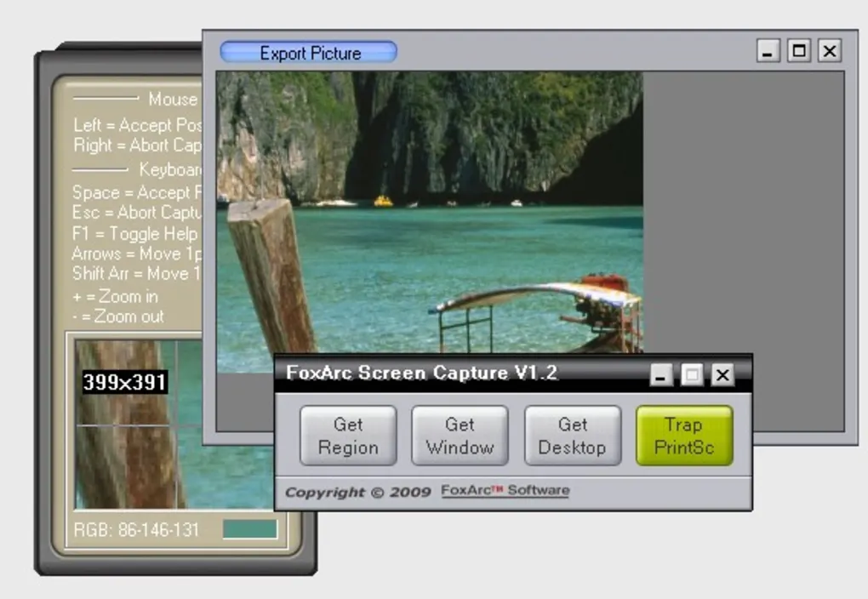Click the RGB color swatch preview
The width and height of the screenshot is (868, 599).
248,528
